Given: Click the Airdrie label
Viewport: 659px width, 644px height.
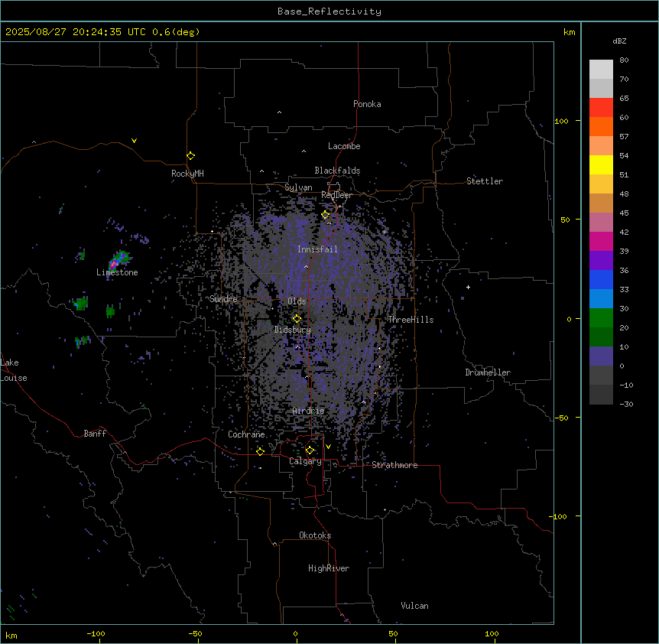Looking at the screenshot, I should click(x=309, y=411).
